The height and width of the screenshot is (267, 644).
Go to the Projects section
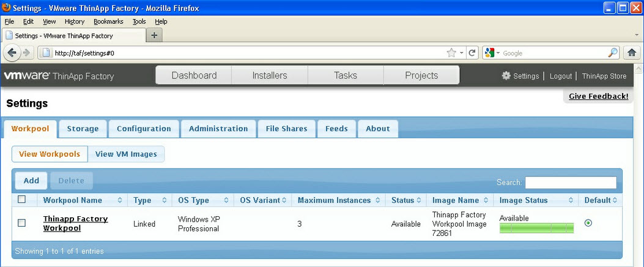421,75
